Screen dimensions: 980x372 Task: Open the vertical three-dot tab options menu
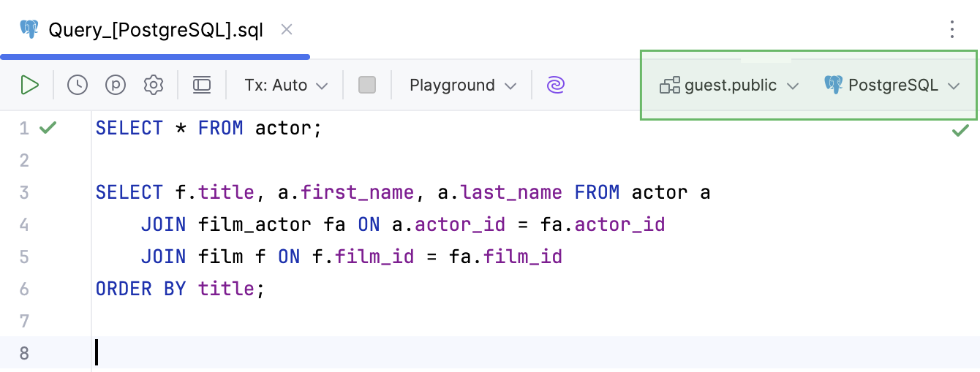[952, 29]
